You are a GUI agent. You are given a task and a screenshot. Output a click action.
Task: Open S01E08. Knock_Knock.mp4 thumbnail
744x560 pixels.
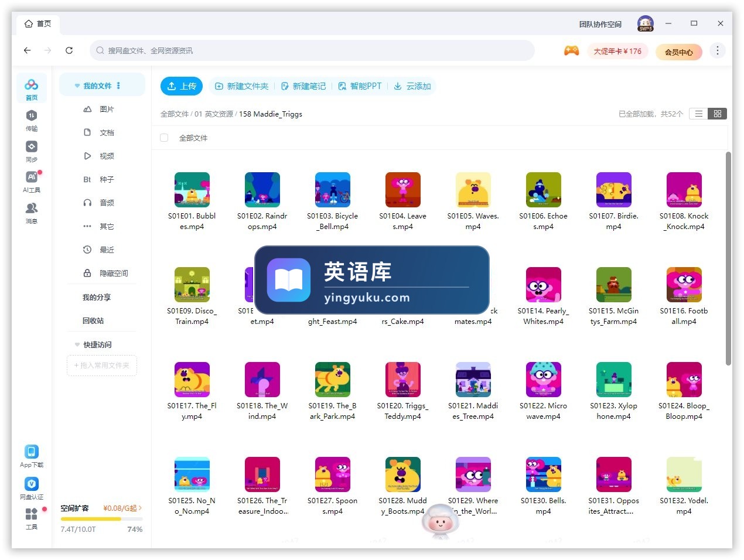pyautogui.click(x=684, y=190)
